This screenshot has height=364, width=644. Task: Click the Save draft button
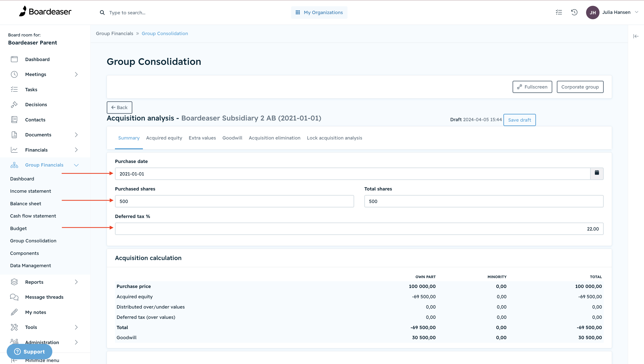coord(519,120)
